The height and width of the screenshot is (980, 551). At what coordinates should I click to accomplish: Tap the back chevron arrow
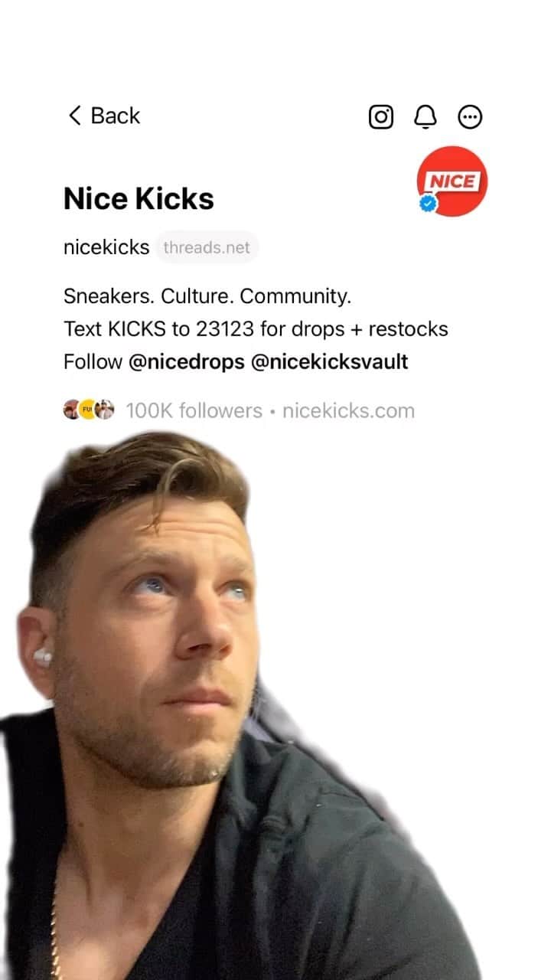[x=74, y=116]
